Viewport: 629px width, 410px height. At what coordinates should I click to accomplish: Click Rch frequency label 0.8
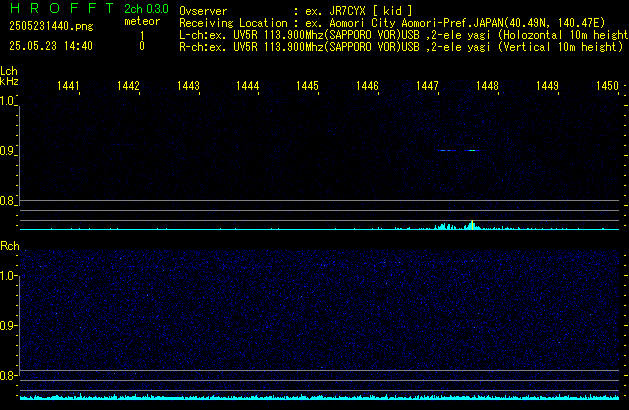click(x=7, y=375)
